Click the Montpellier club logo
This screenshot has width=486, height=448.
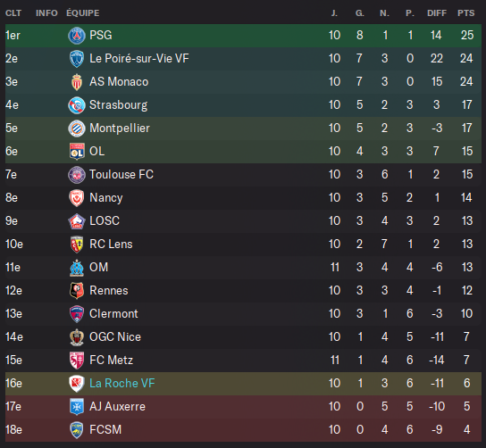coord(77,129)
